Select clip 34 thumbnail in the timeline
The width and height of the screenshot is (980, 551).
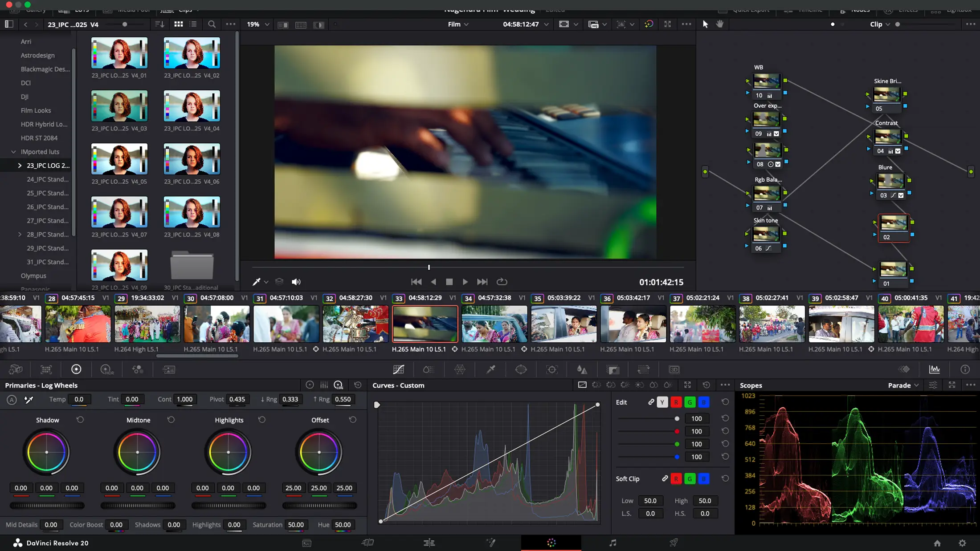click(x=494, y=324)
